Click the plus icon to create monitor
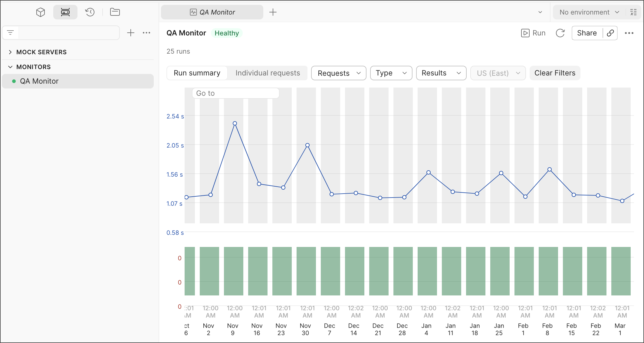 tap(131, 33)
